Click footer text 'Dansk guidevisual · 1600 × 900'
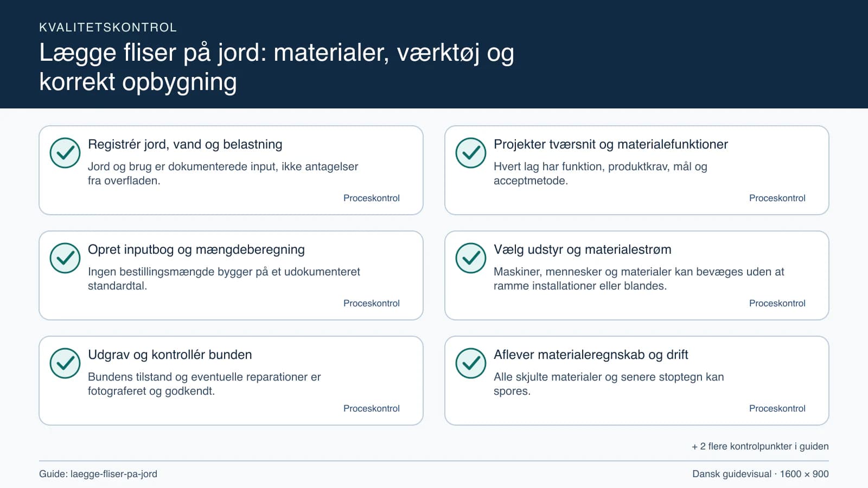868x488 pixels. click(x=761, y=474)
